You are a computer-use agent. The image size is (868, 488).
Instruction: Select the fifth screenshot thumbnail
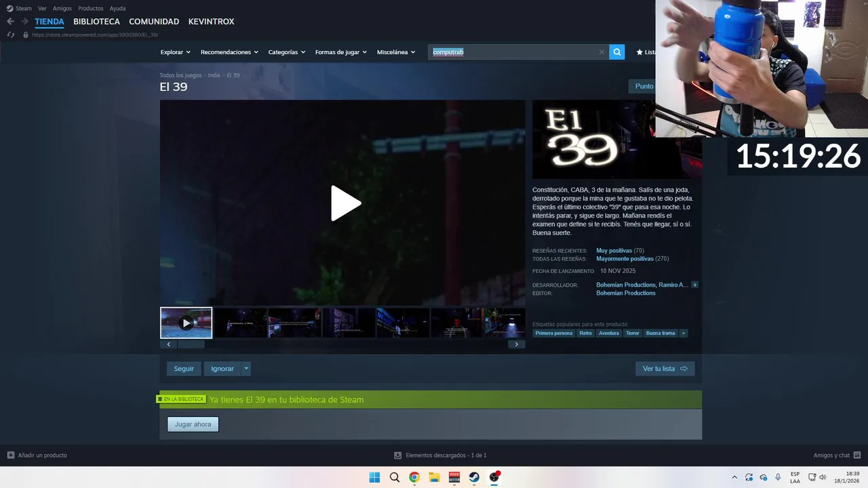tap(403, 323)
